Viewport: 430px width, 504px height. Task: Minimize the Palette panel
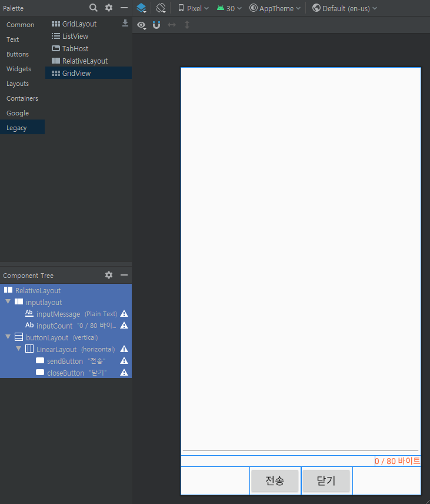coord(124,8)
